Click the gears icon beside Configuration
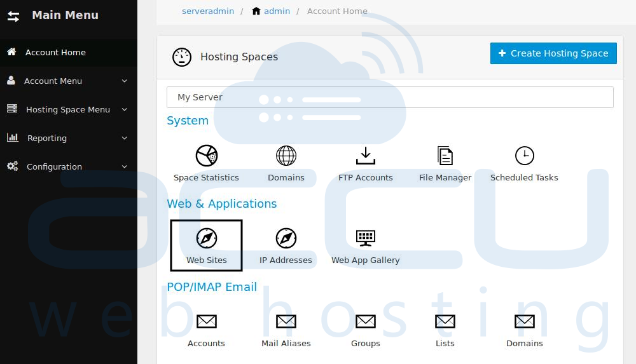The image size is (636, 364). 13,166
